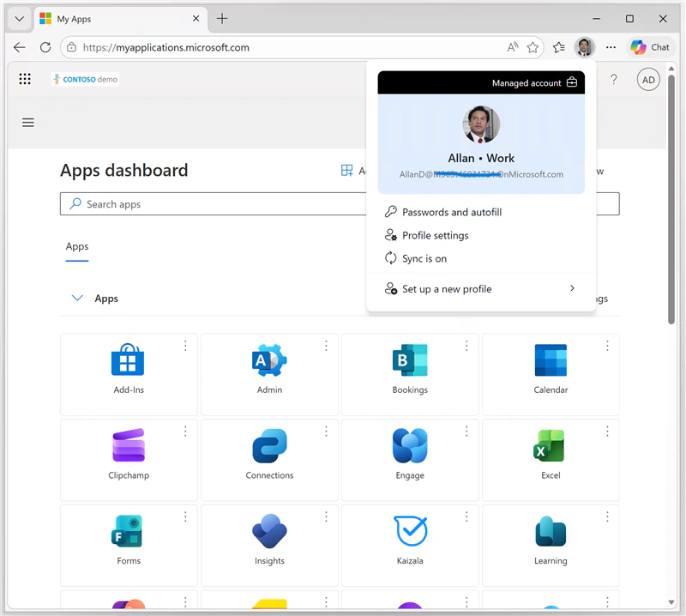Image resolution: width=686 pixels, height=616 pixels.
Task: Open the Admin app
Action: click(269, 374)
